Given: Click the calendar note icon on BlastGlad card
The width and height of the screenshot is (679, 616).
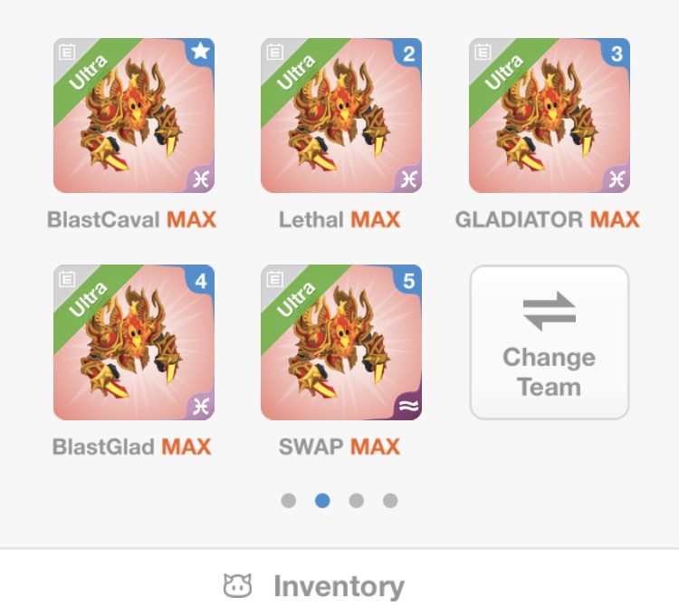Looking at the screenshot, I should coord(67,279).
